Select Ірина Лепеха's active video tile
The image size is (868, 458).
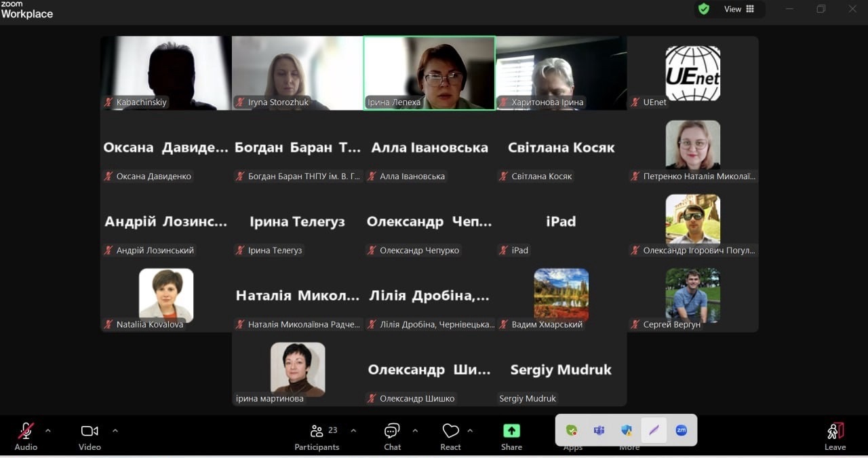[429, 71]
